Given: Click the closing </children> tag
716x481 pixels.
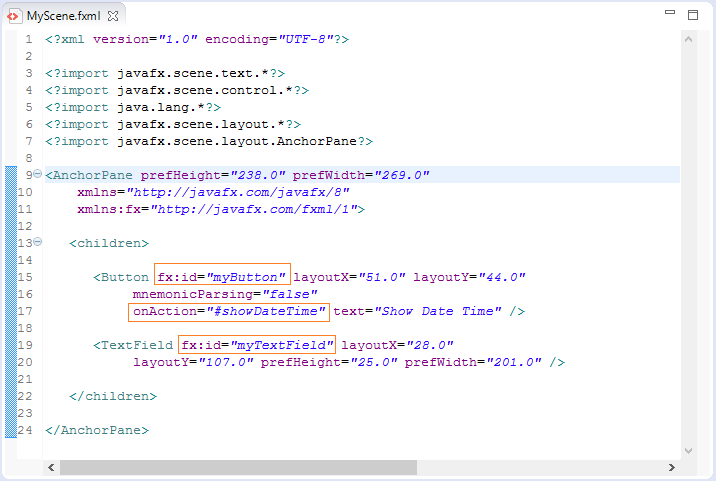Looking at the screenshot, I should click(113, 396).
